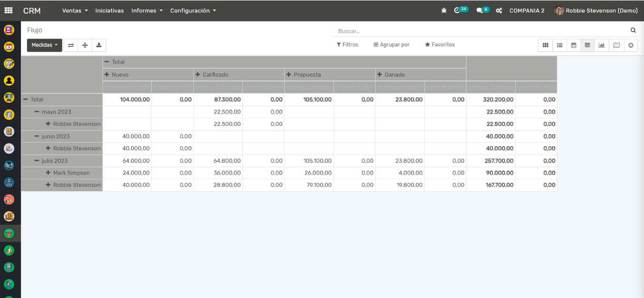Viewport: 644px width, 298px height.
Task: Click the expand all icon
Action: pyautogui.click(x=85, y=45)
